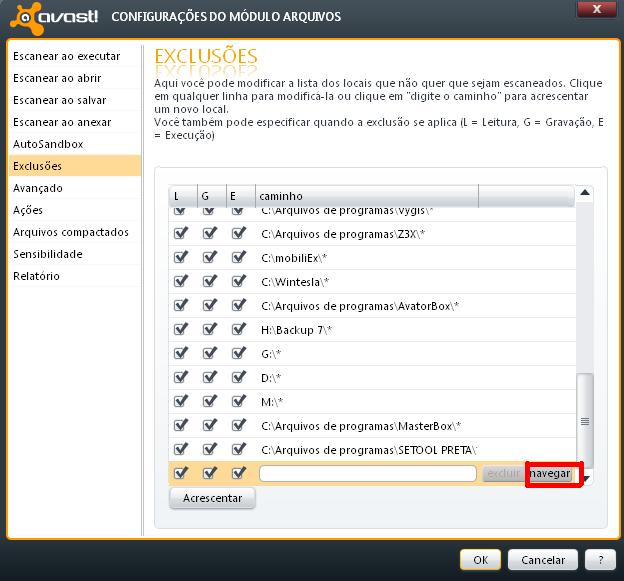Toggle G checkbox for G:\* row
The height and width of the screenshot is (581, 624).
[210, 353]
